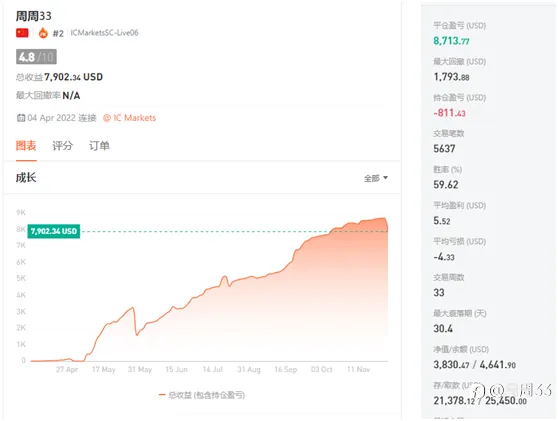This screenshot has width=558, height=421.
Task: Switch to the 评分 tab
Action: (x=63, y=146)
